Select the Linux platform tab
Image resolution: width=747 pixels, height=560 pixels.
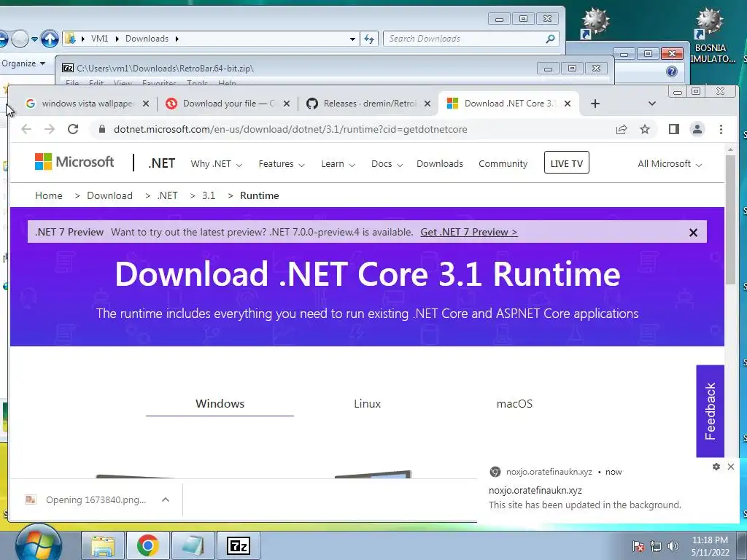pos(368,404)
